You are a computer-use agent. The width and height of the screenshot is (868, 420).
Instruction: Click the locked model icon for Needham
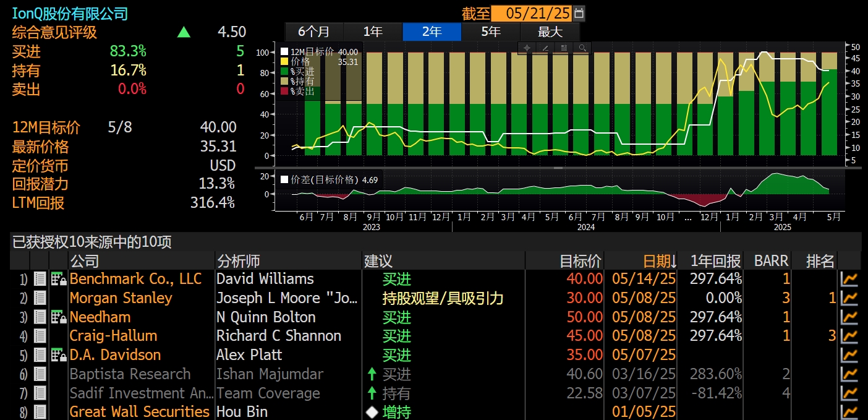click(x=59, y=317)
